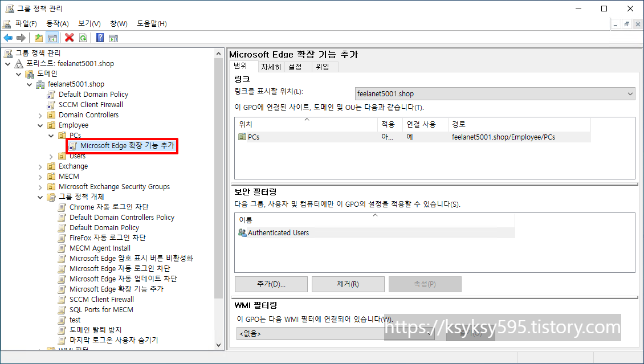644x364 pixels.
Task: Go back using the toolbar back arrow
Action: [x=8, y=38]
